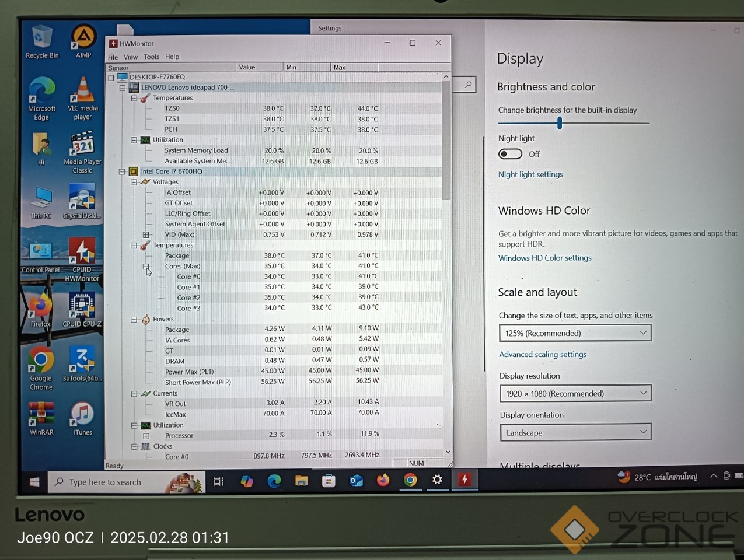Image resolution: width=744 pixels, height=560 pixels.
Task: Open the Display resolution dropdown
Action: click(x=575, y=393)
